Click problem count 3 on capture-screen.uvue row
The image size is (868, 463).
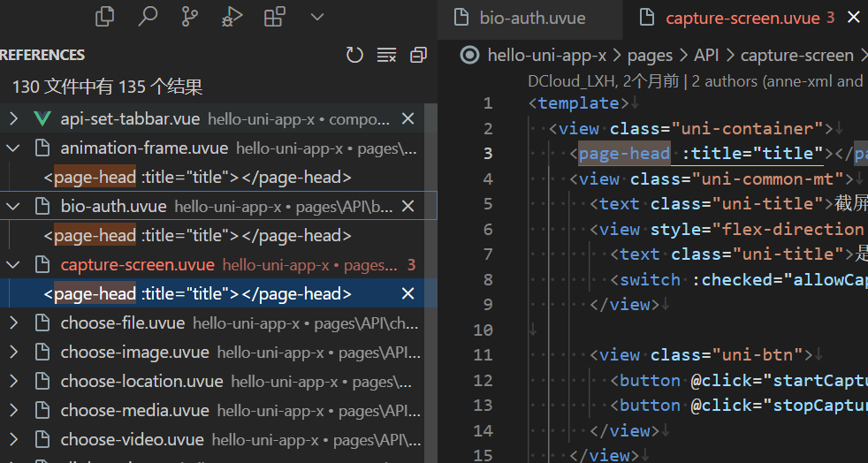[411, 265]
